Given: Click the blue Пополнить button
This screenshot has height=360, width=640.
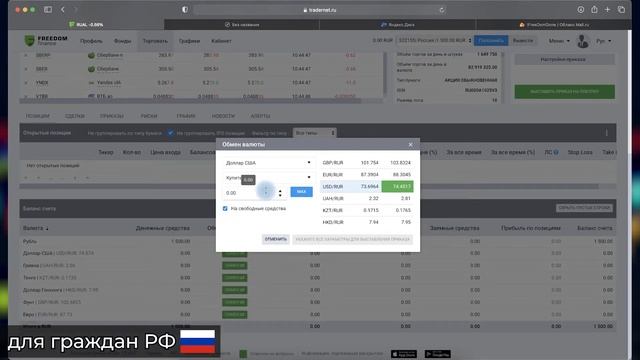Looking at the screenshot, I should point(491,40).
